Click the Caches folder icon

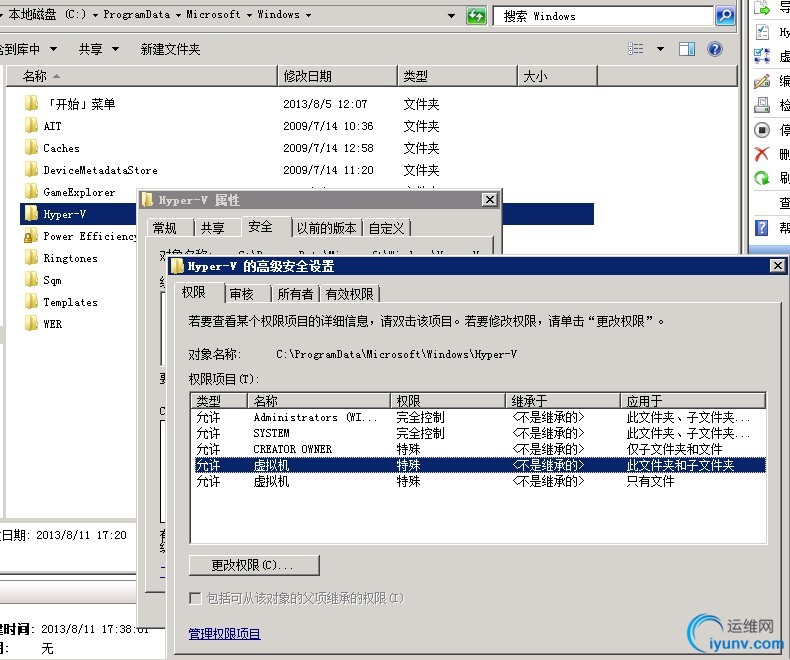(31, 148)
